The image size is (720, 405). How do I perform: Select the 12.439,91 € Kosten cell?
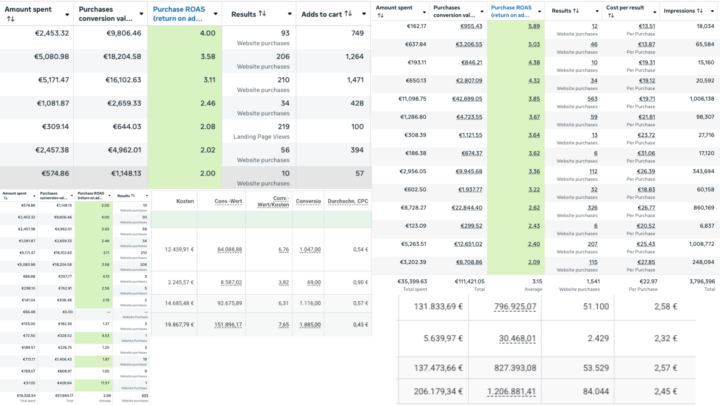click(179, 249)
